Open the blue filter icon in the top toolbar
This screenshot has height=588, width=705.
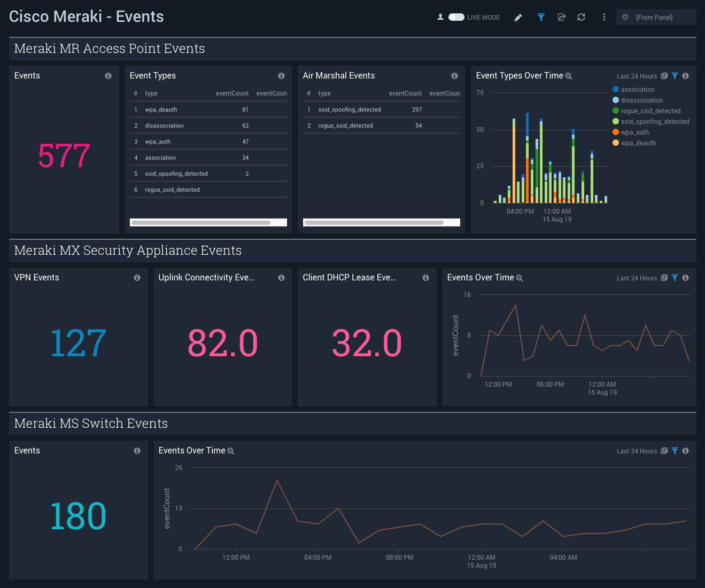[540, 17]
